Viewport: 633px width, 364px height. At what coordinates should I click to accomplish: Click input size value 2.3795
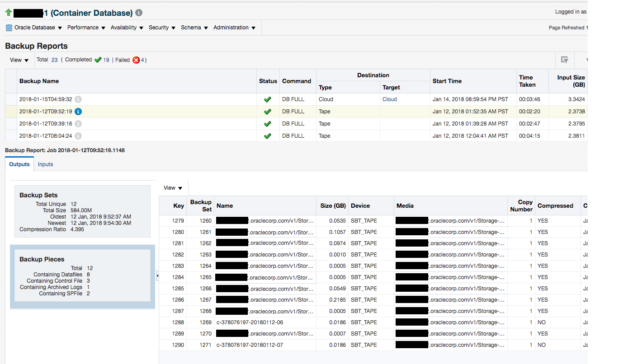coord(576,124)
